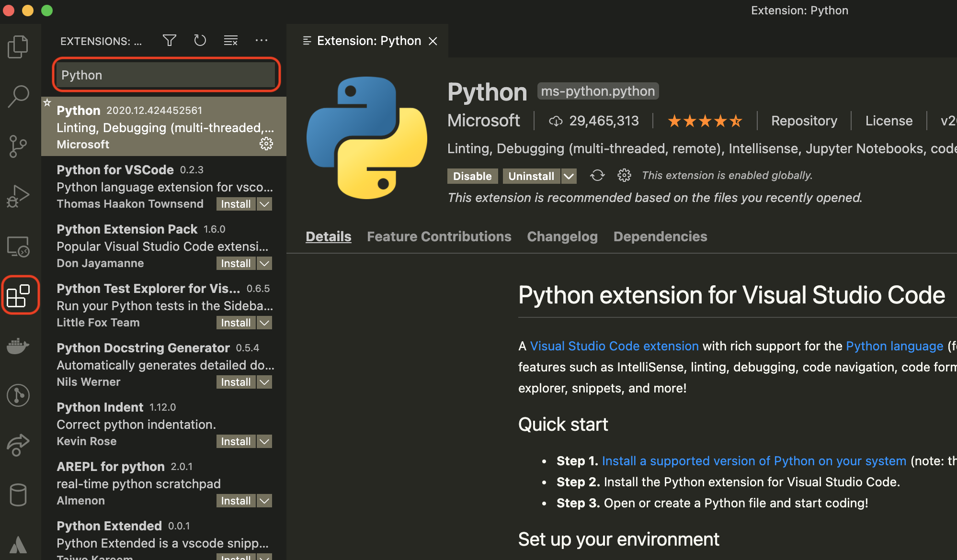Screen dimensions: 957x560
Task: Expand the Uninstall dropdown arrow
Action: tap(569, 176)
